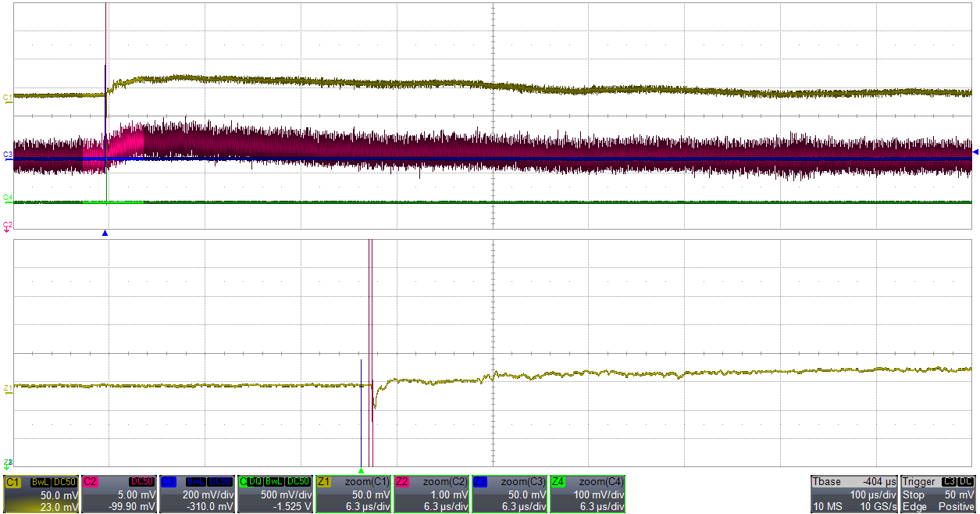Viewport: 980px width, 514px height.
Task: Select blue trigger level arrow at right edge
Action: [975, 152]
